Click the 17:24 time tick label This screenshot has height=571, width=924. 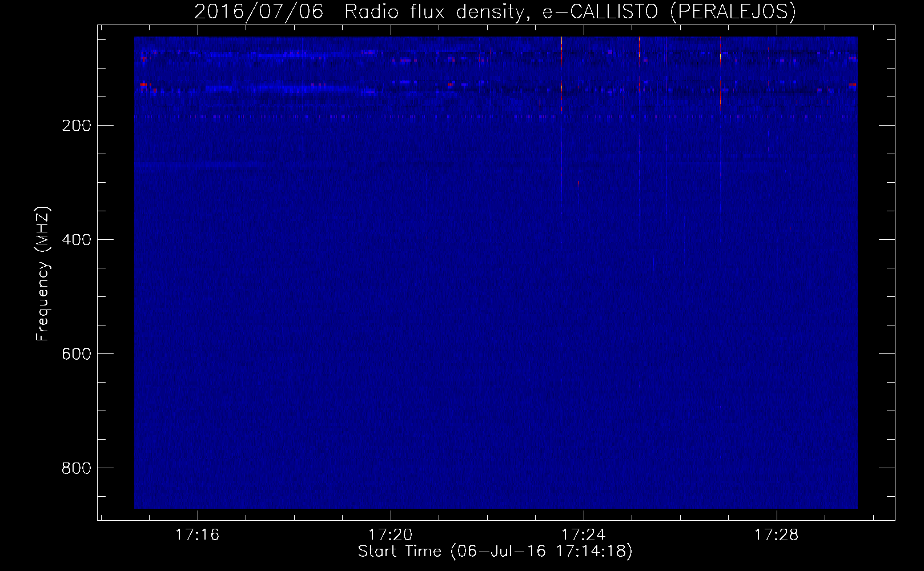point(584,535)
